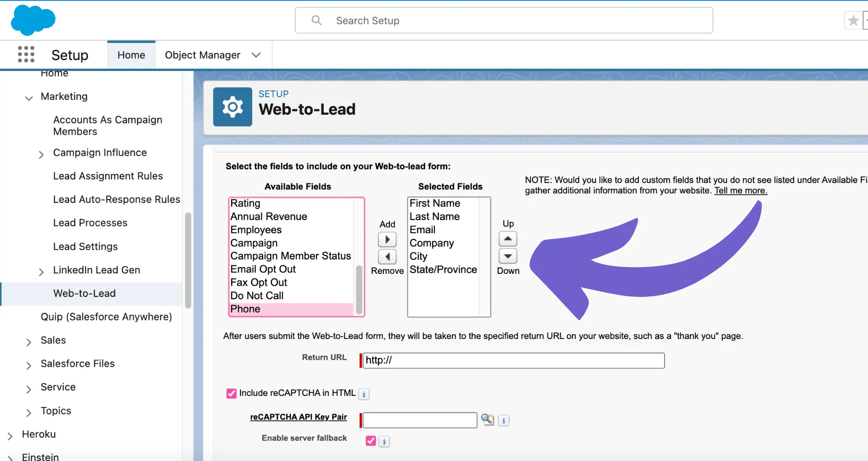Click info icon beside Enable server fallback
The height and width of the screenshot is (461, 868).
[384, 441]
